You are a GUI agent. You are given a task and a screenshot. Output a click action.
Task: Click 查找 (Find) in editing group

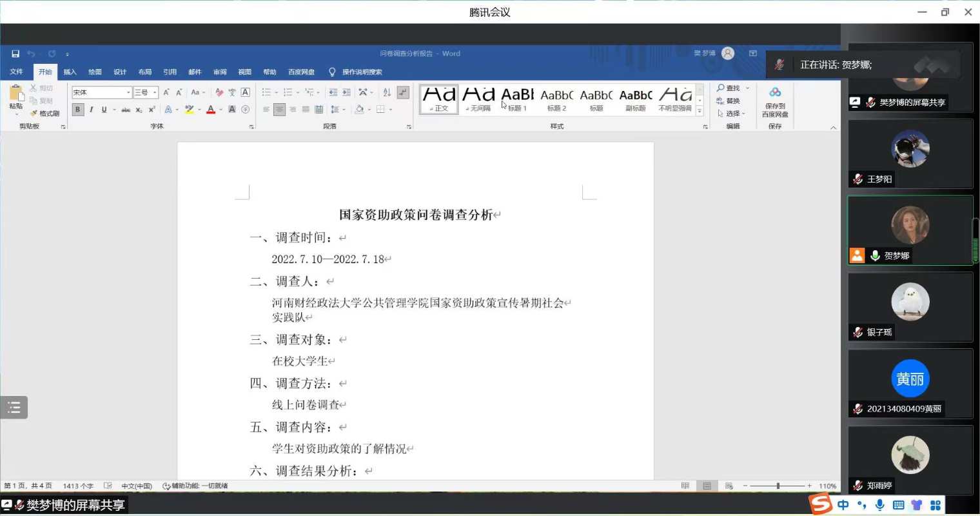click(x=729, y=88)
